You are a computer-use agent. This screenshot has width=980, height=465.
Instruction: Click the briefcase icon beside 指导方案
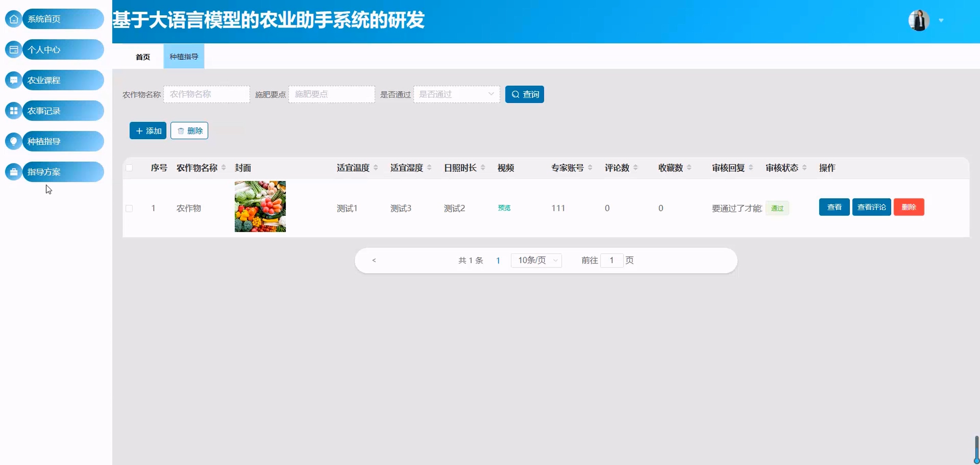pos(14,172)
